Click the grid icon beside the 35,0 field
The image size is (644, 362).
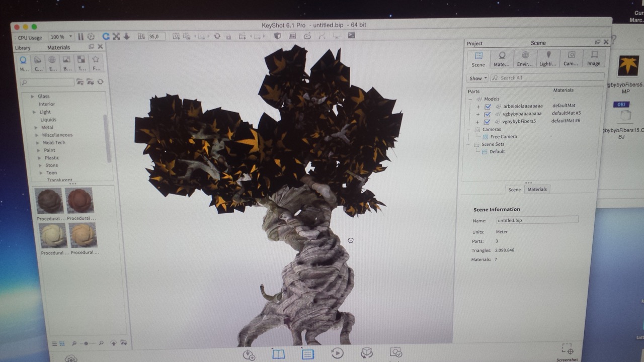(141, 36)
